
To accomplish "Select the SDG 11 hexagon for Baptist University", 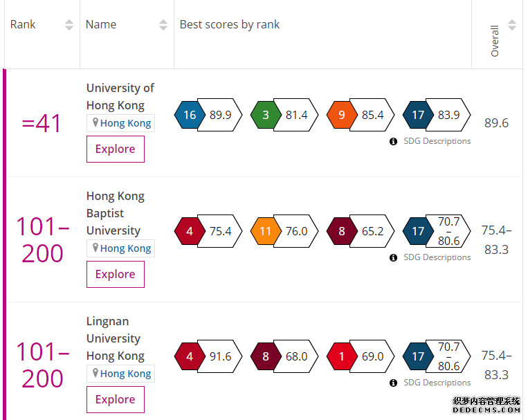I will [x=266, y=231].
